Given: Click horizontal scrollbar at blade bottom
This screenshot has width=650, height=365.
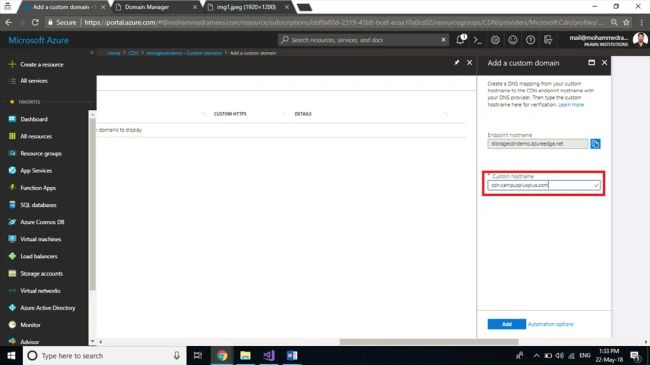Looking at the screenshot, I should click(429, 342).
